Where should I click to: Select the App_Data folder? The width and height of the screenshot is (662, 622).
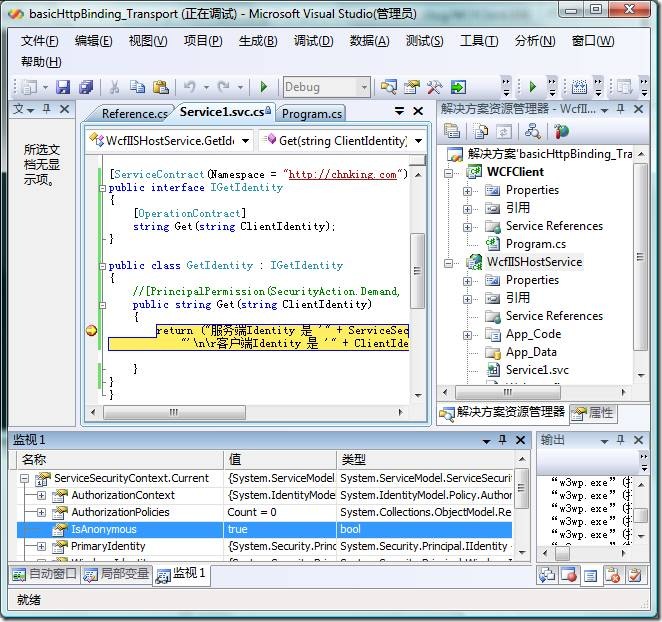pos(531,352)
